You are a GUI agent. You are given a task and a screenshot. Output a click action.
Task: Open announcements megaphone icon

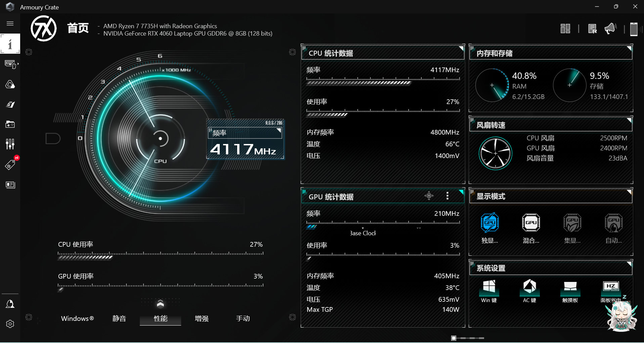[x=610, y=29]
